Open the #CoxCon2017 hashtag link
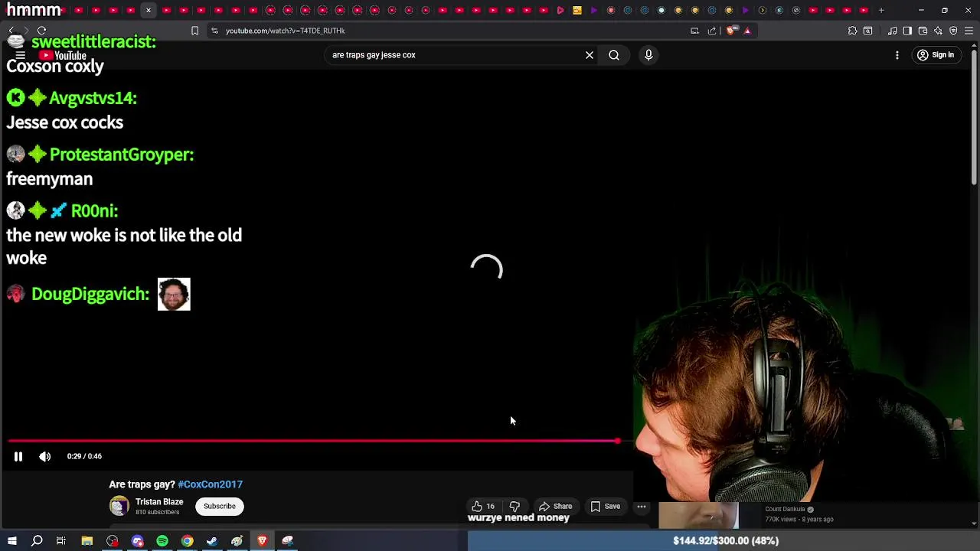This screenshot has height=551, width=980. pyautogui.click(x=210, y=484)
